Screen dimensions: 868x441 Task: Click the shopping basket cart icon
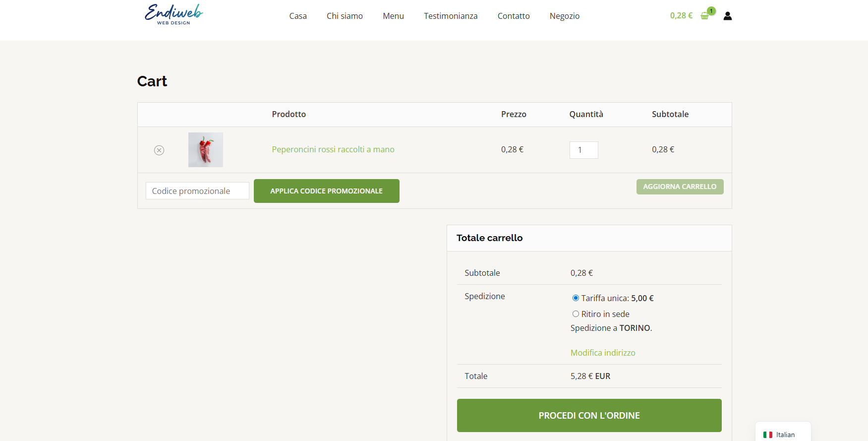(704, 16)
